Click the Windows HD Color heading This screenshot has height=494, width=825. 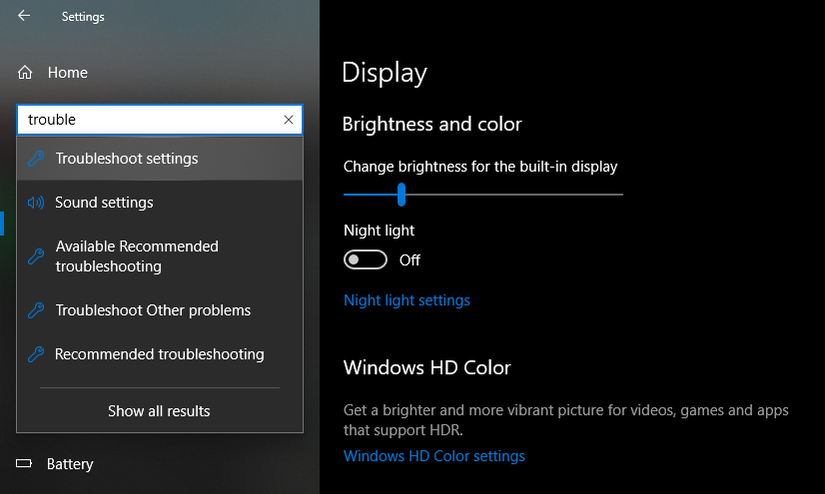point(427,367)
